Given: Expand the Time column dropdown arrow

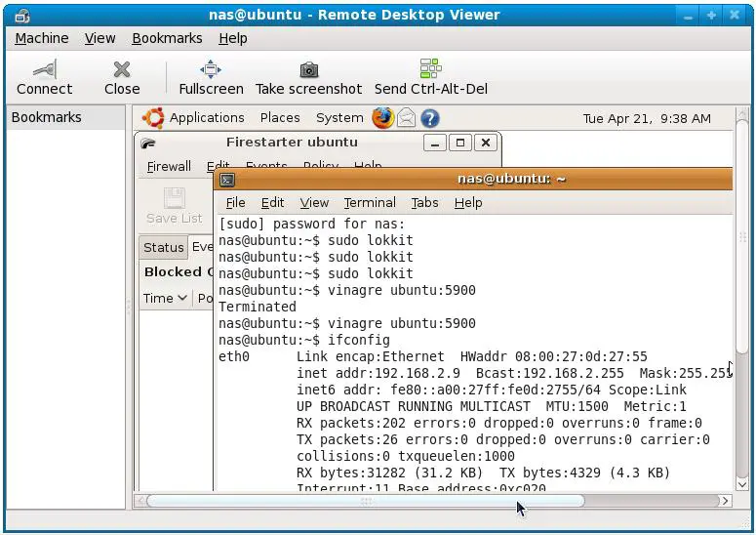Looking at the screenshot, I should pos(182,299).
